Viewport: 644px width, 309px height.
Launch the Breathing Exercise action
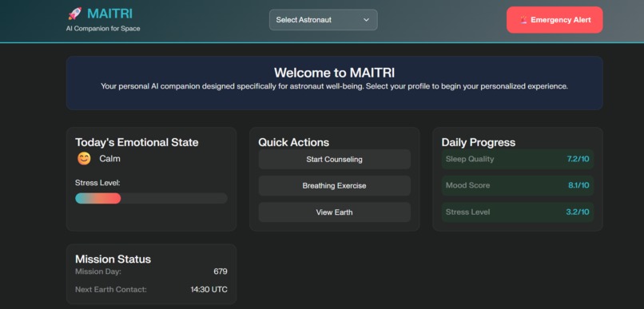pyautogui.click(x=334, y=186)
